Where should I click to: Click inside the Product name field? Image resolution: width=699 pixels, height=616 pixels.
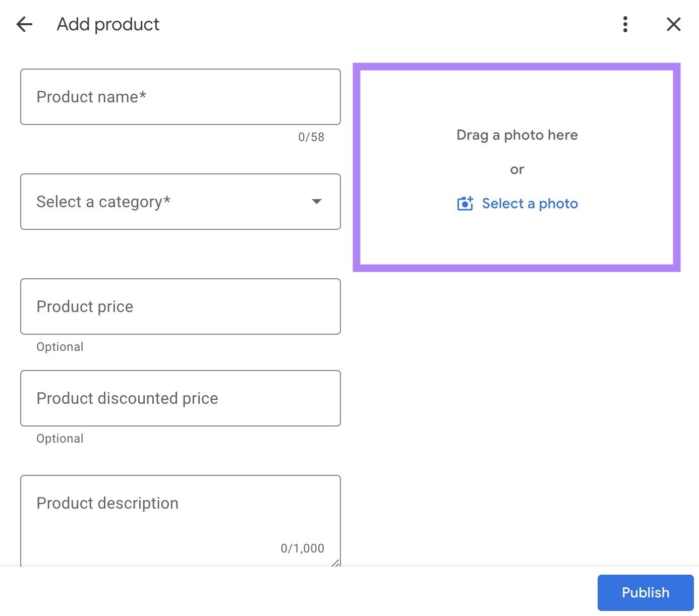click(180, 97)
